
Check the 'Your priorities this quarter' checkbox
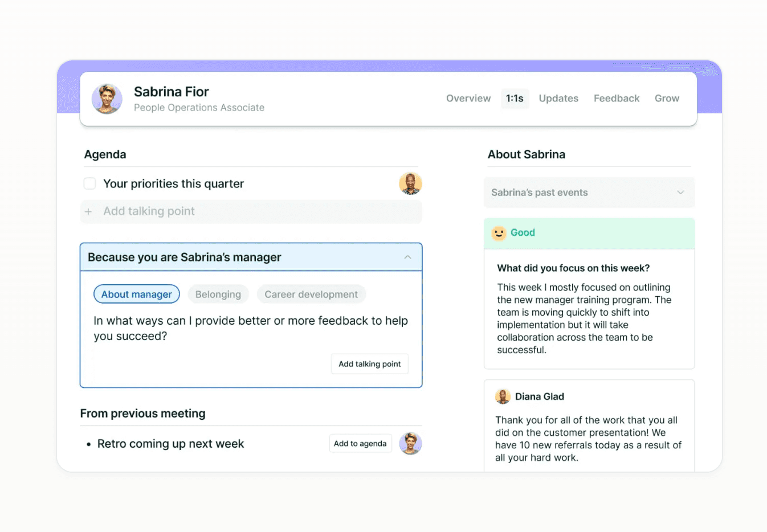pyautogui.click(x=89, y=183)
